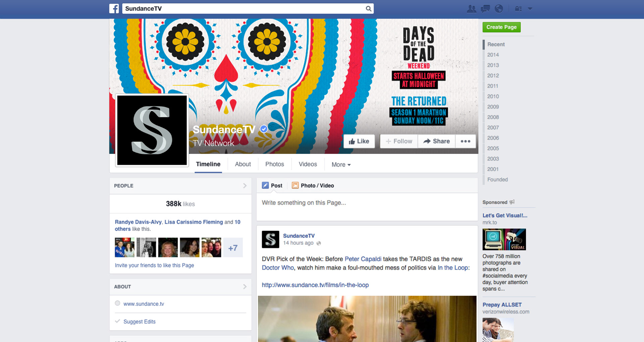The image size is (644, 342).
Task: Open the Peter Capaldi link
Action: pyautogui.click(x=363, y=259)
